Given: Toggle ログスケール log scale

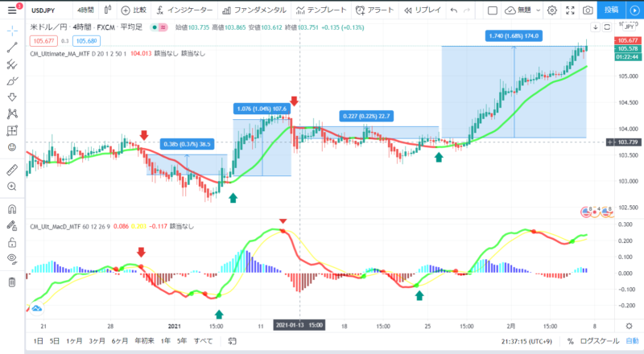Looking at the screenshot, I should coord(599,341).
